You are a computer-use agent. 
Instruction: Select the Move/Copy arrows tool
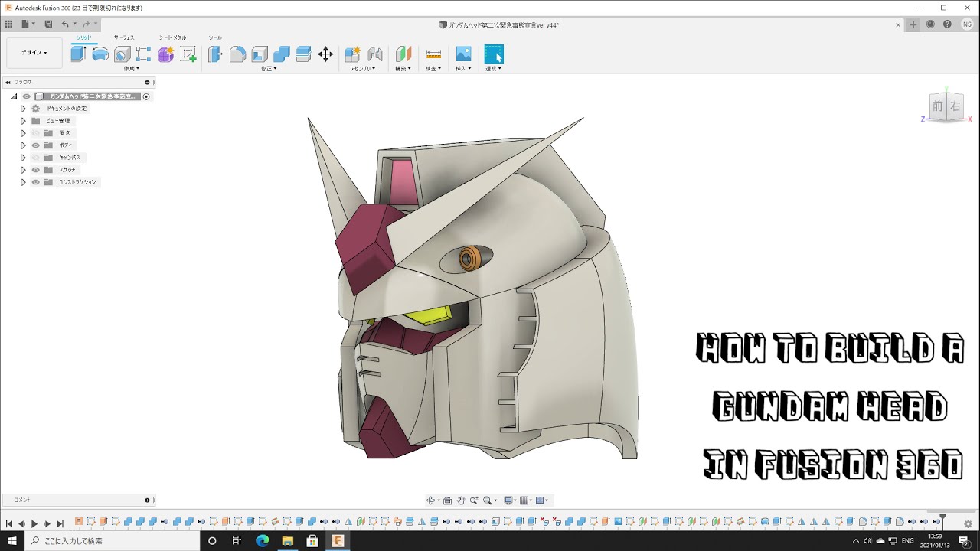(325, 54)
